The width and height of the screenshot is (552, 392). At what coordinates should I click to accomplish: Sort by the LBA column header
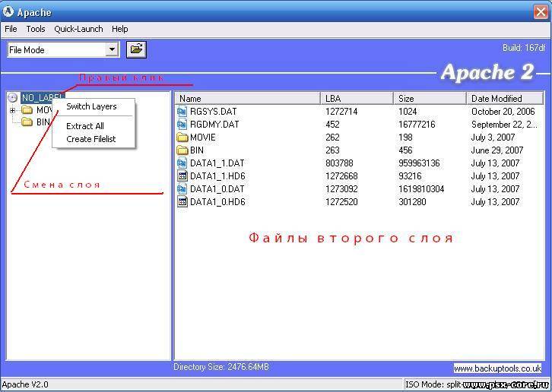pos(357,99)
